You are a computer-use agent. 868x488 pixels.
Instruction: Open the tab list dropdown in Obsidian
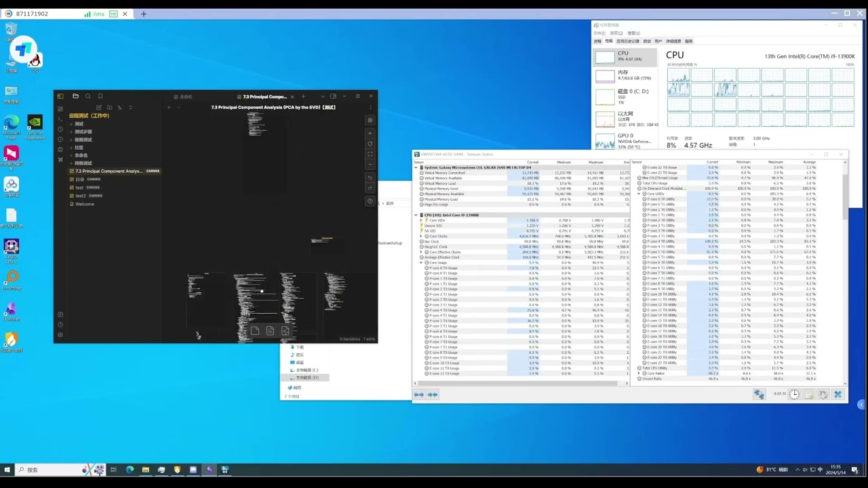[x=323, y=96]
